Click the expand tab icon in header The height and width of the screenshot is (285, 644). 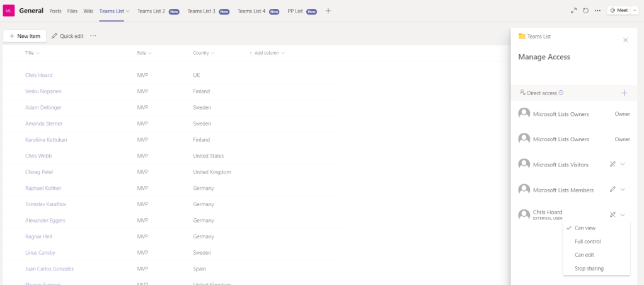coord(573,11)
